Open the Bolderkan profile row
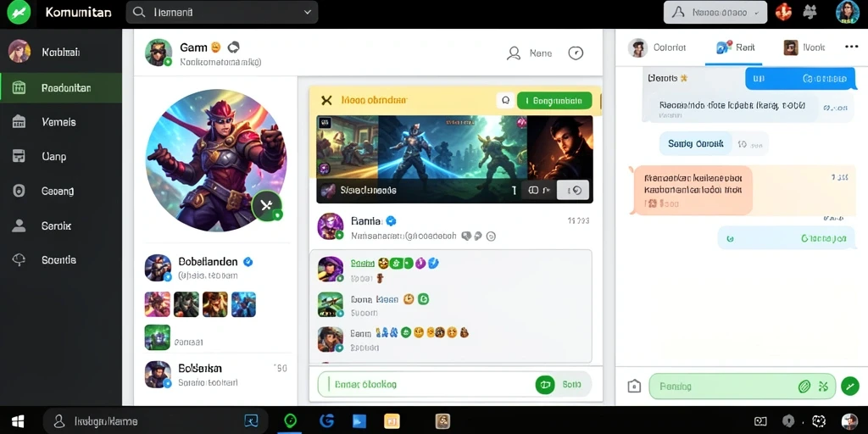This screenshot has height=434, width=868. (217, 374)
